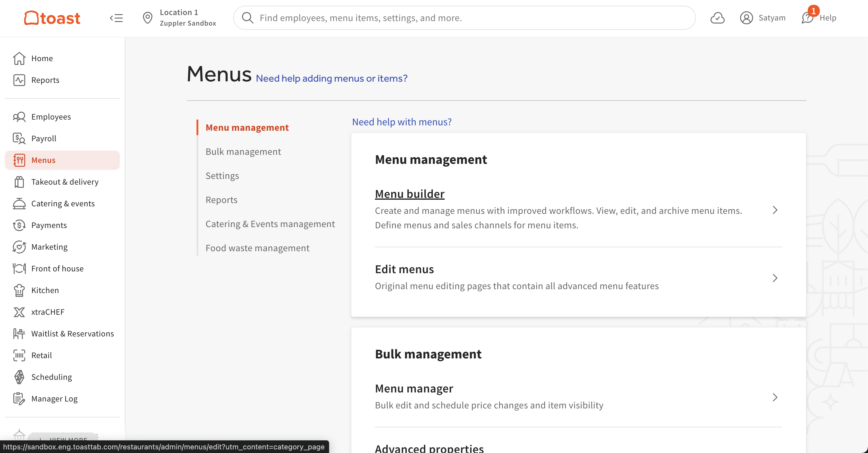Open the Satyam user account icon
This screenshot has width=868, height=453.
click(x=746, y=18)
